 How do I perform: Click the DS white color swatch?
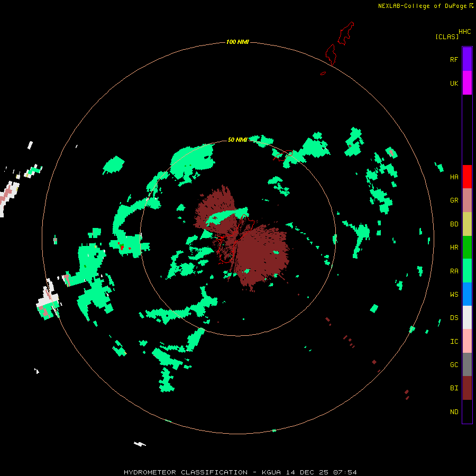point(467,317)
